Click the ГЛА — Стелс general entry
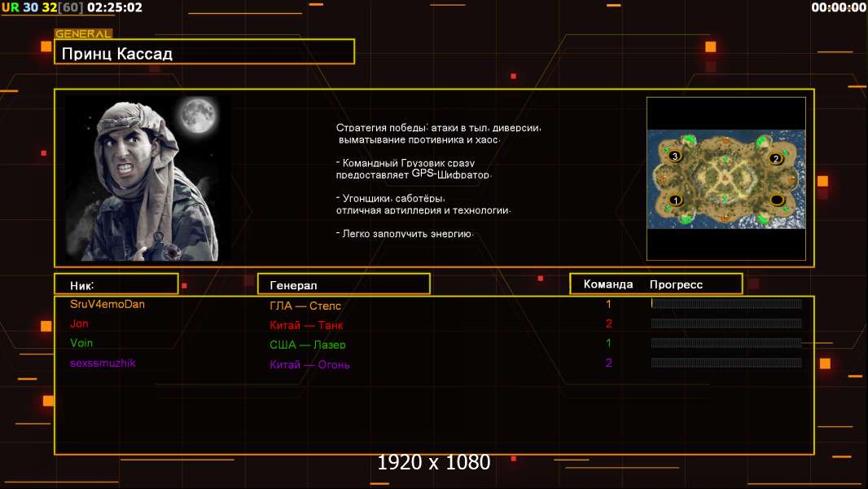This screenshot has width=868, height=489. [x=305, y=306]
